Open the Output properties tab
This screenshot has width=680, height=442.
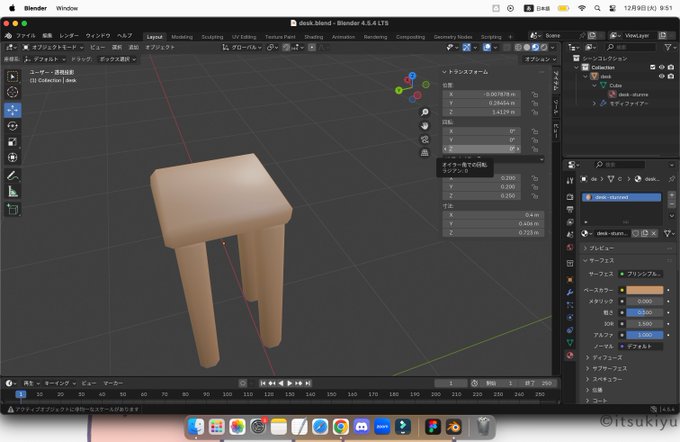click(570, 210)
